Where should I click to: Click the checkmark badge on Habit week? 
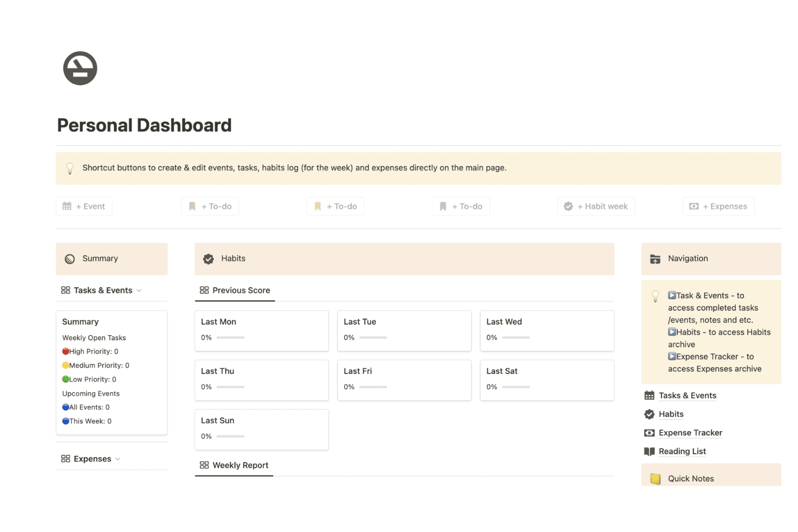point(568,206)
